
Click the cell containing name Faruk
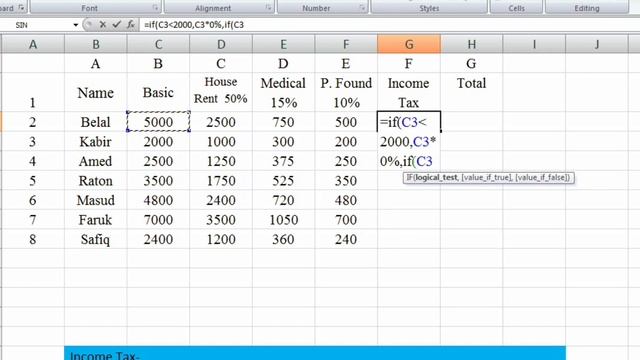pyautogui.click(x=96, y=220)
